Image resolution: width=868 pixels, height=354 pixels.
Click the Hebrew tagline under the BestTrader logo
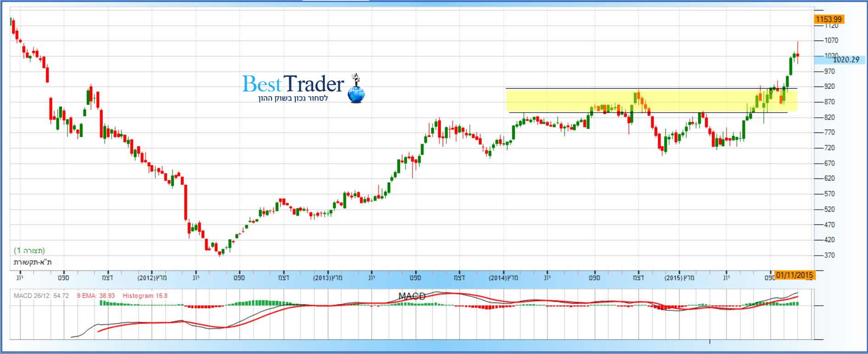coord(293,98)
